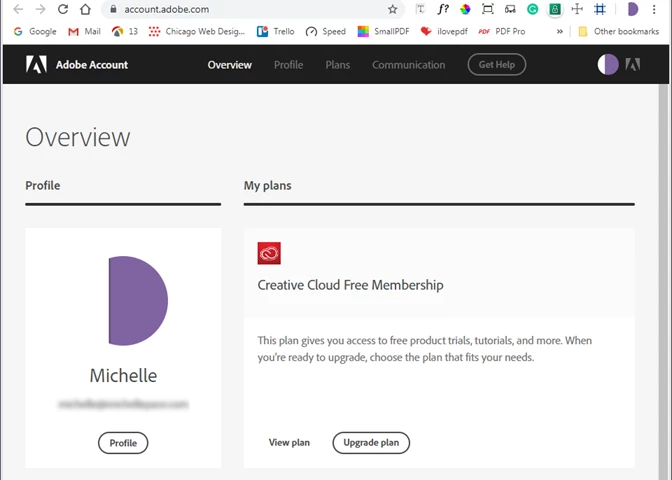672x480 pixels.
Task: Click the Overview page heading
Action: point(78,137)
